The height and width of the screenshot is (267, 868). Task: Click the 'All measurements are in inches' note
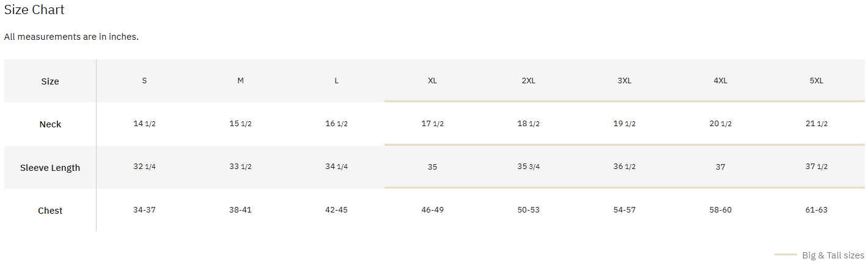tap(72, 37)
